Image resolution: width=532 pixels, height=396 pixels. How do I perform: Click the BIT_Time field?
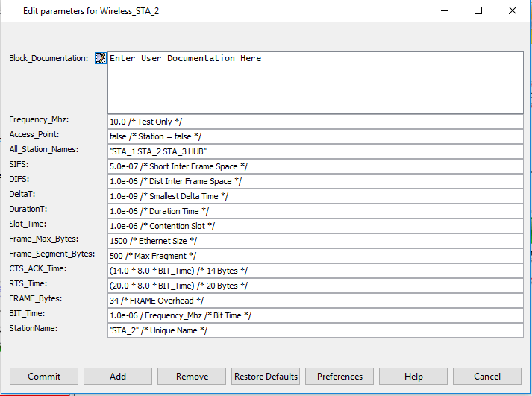315,315
